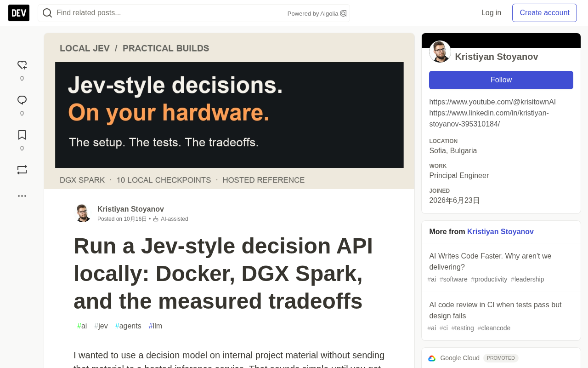The width and height of the screenshot is (588, 368).
Task: Open the #leadership tag in sidebar
Action: pyautogui.click(x=527, y=279)
